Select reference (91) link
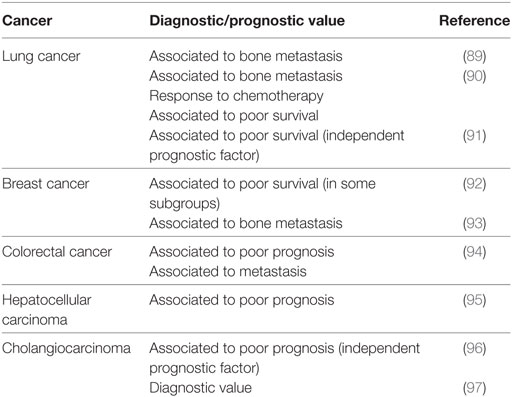This screenshot has height=397, width=512. point(474,136)
